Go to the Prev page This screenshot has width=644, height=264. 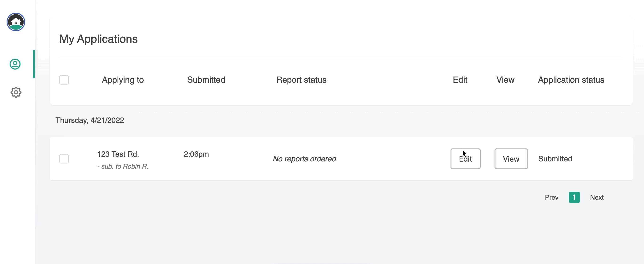(551, 197)
